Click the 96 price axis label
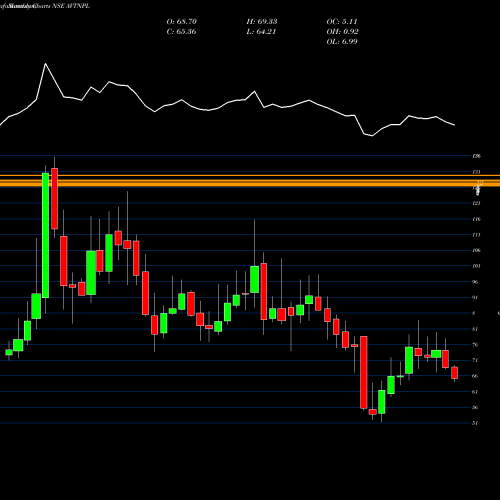Image resolution: width=500 pixels, height=500 pixels. click(475, 282)
